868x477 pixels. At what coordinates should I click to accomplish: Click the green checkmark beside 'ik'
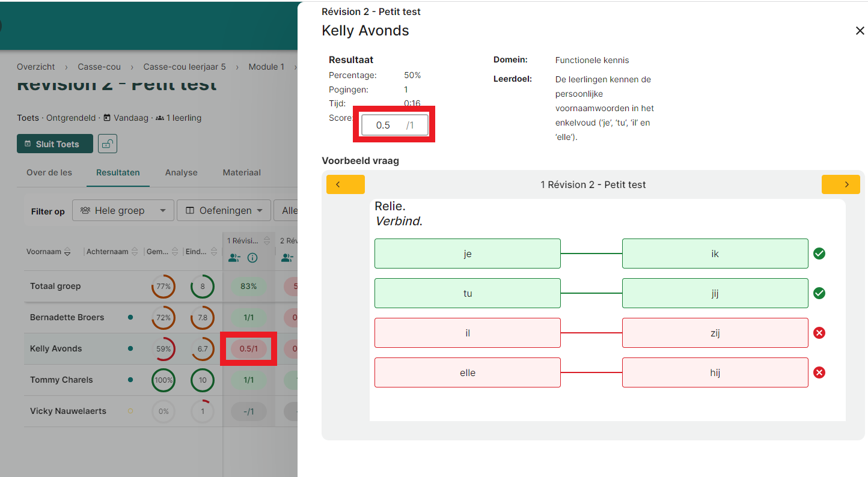coord(819,254)
